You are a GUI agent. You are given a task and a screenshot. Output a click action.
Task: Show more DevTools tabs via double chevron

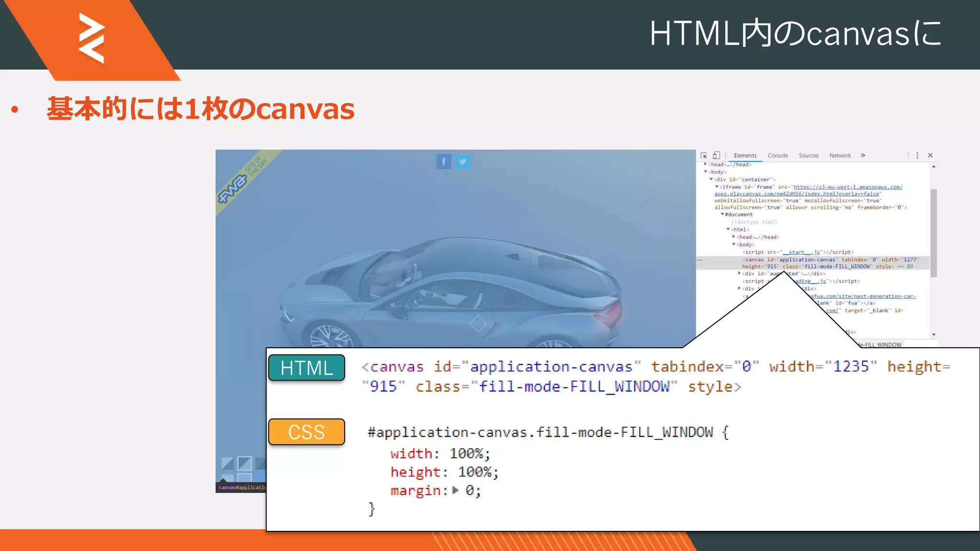(863, 155)
